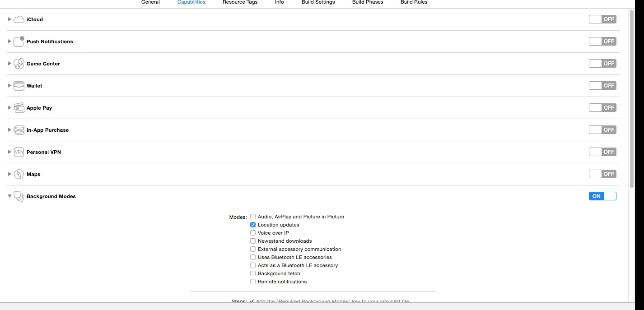Viewport: 644px width, 310px height.
Task: Click the Personal VPN icon
Action: click(x=19, y=152)
